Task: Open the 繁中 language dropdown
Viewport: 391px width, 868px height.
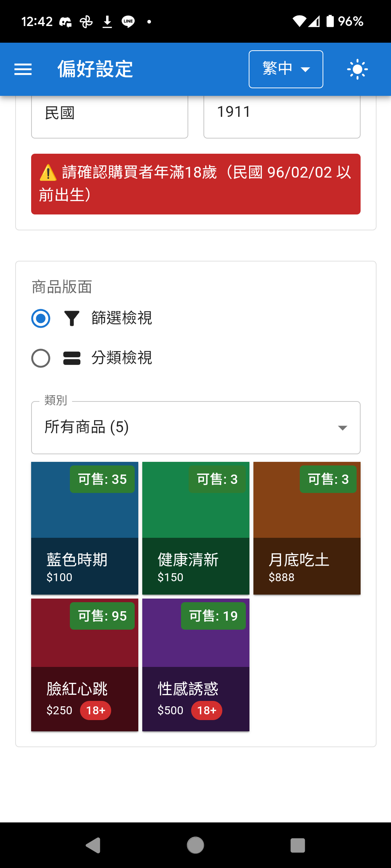Action: pyautogui.click(x=286, y=69)
